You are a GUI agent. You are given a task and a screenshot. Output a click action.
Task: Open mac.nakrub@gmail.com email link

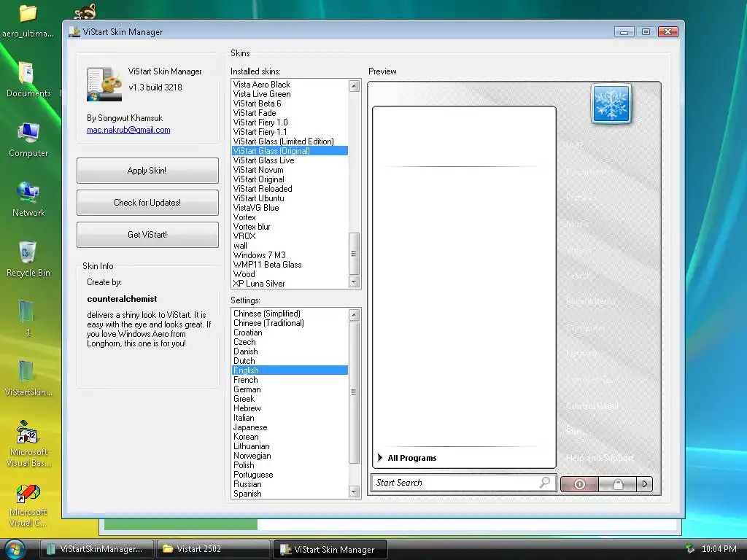[128, 130]
